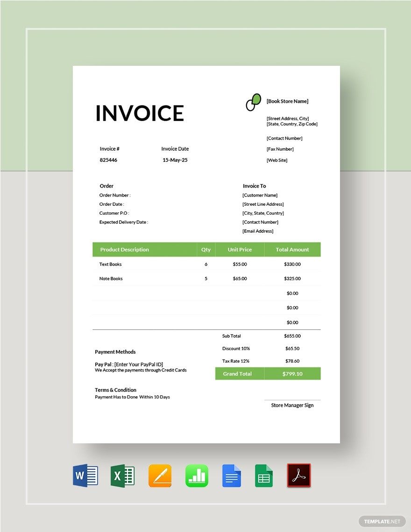
Task: Select the invoice date 15-May-25
Action: [175, 160]
